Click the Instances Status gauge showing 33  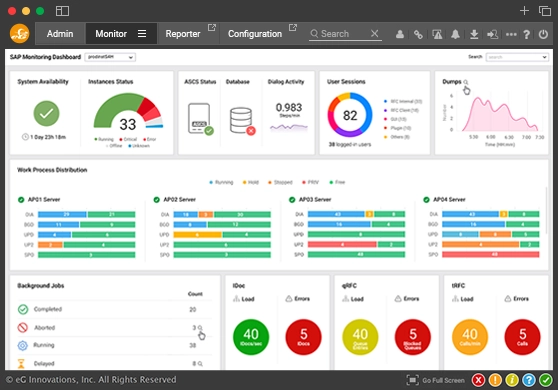coord(128,111)
